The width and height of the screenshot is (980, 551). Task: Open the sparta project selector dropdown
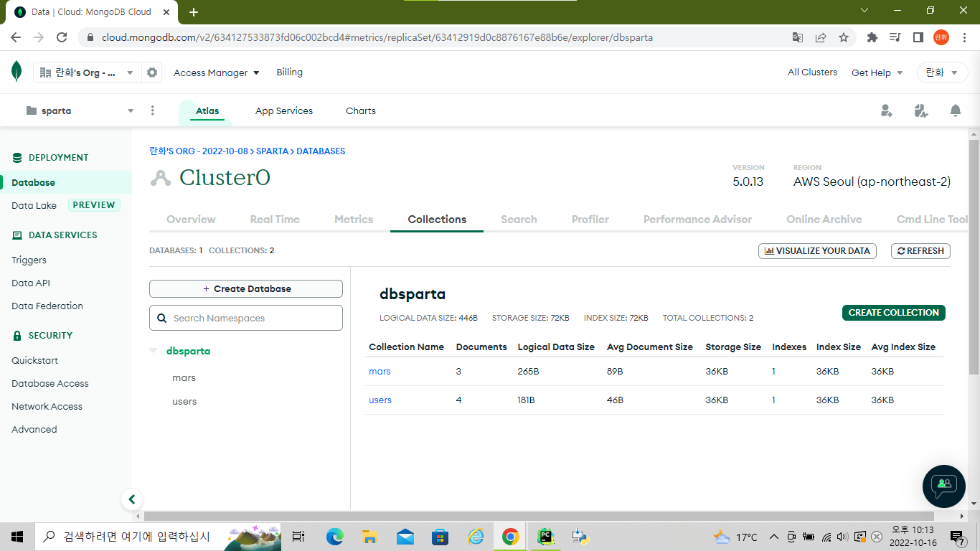coord(80,110)
